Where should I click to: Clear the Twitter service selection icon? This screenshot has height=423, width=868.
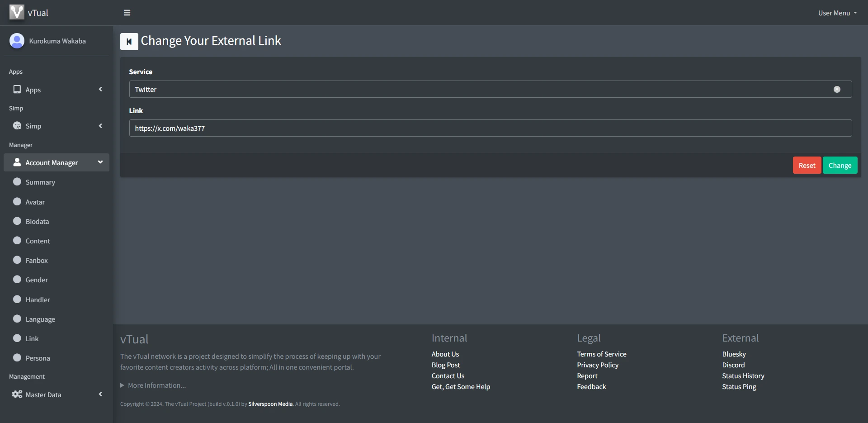(837, 90)
